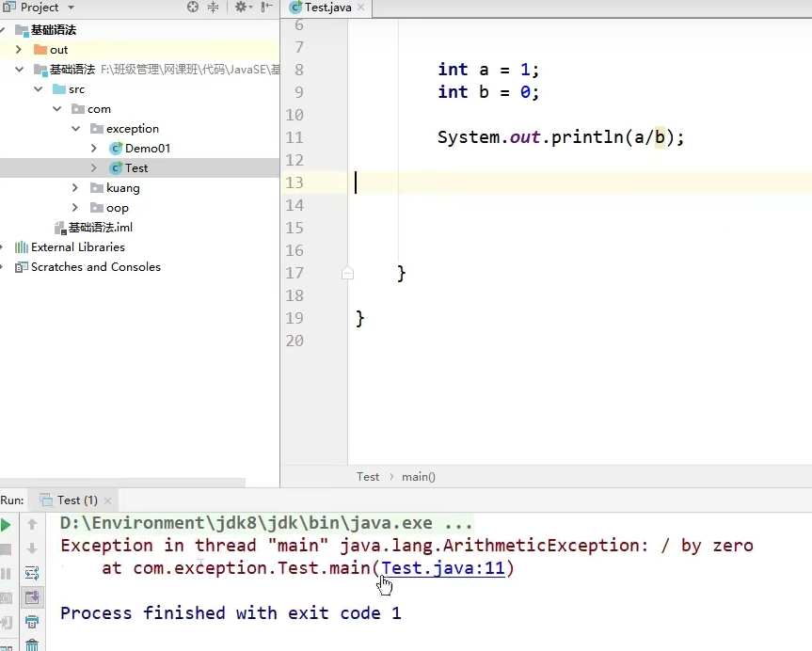Toggle soft-wrap in the Run console
The image size is (812, 651).
(x=32, y=573)
